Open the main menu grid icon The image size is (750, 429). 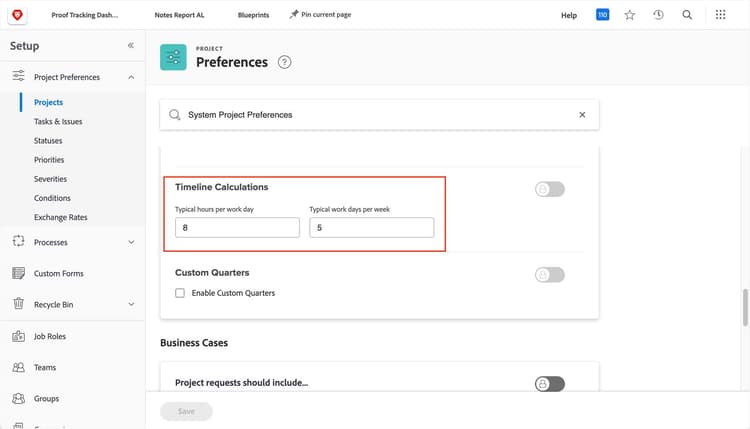click(721, 15)
